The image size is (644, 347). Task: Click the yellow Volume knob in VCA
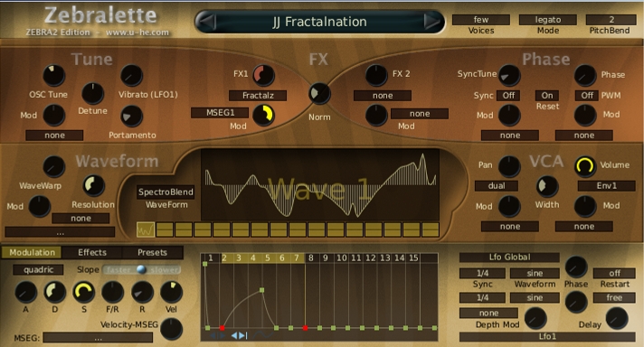click(x=585, y=166)
